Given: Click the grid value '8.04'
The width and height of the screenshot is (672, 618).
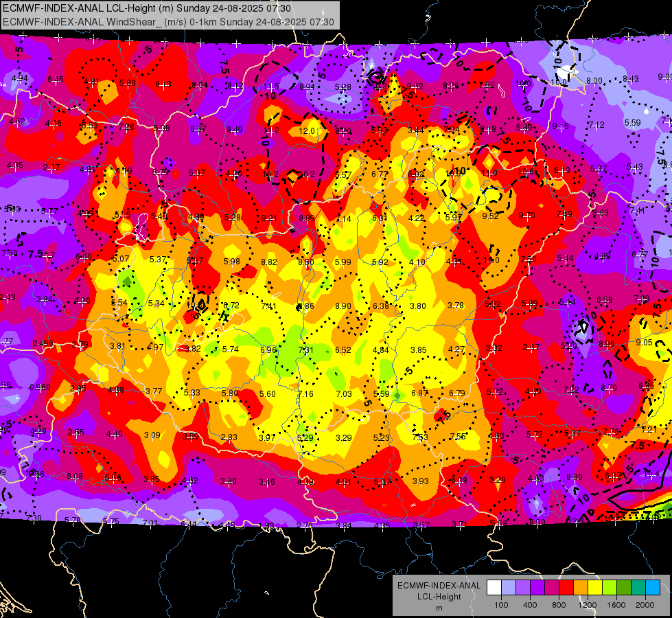Looking at the screenshot, I should [200, 85].
